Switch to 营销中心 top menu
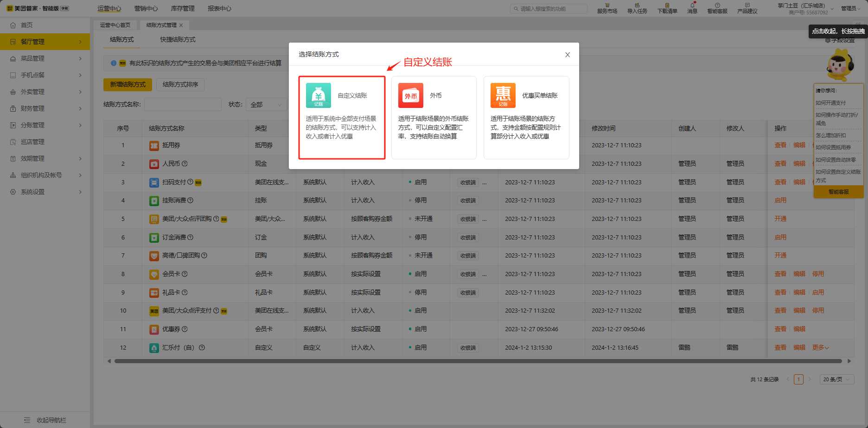Viewport: 868px width, 428px height. [x=146, y=8]
